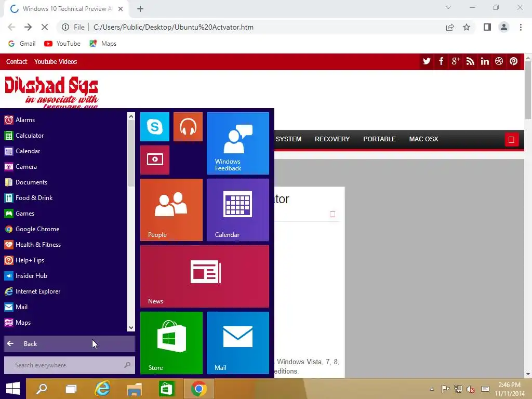Open a new Chrome tab

(x=140, y=9)
